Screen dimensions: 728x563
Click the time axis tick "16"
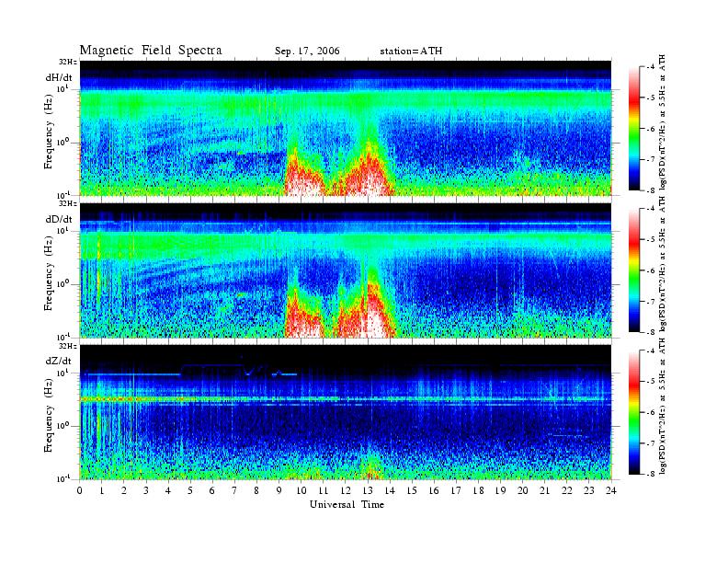point(434,490)
